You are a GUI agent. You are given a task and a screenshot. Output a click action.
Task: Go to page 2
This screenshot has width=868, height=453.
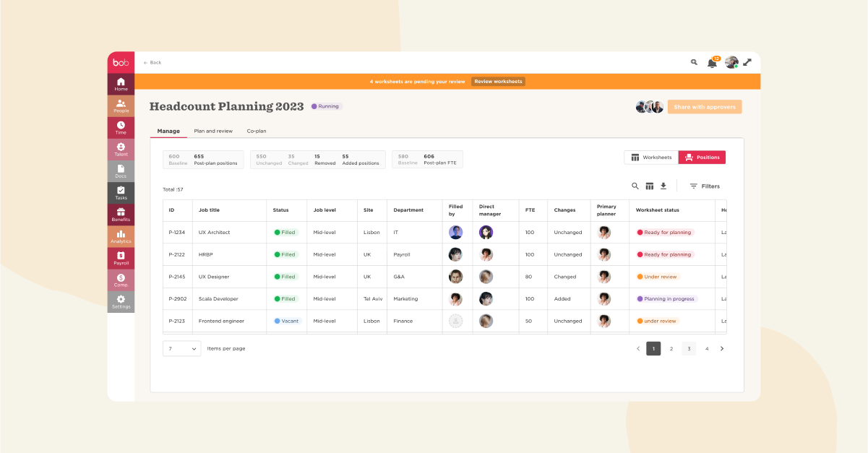(671, 348)
